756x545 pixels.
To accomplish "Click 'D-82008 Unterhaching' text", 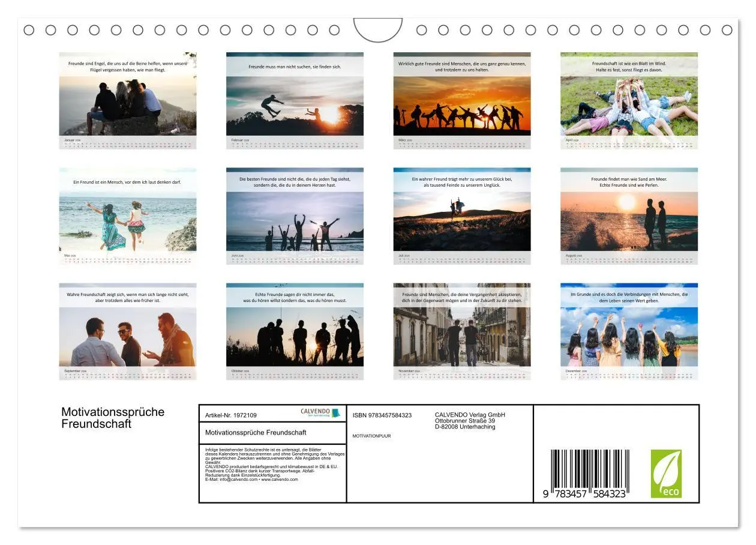I will click(x=465, y=427).
